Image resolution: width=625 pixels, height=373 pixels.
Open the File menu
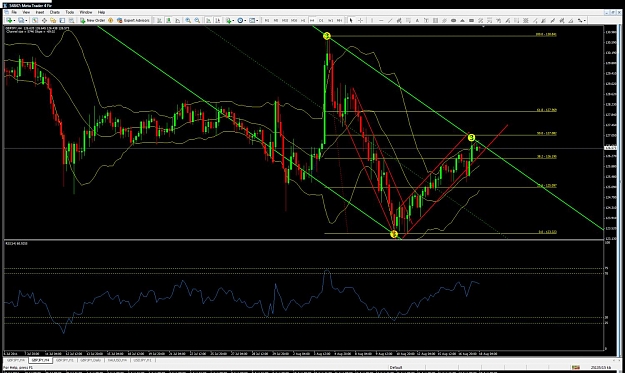(x=14, y=12)
